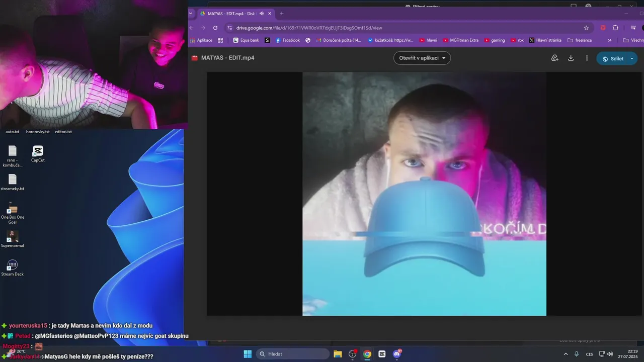Mute the tab using the speaker icon
The height and width of the screenshot is (362, 644).
point(262,14)
